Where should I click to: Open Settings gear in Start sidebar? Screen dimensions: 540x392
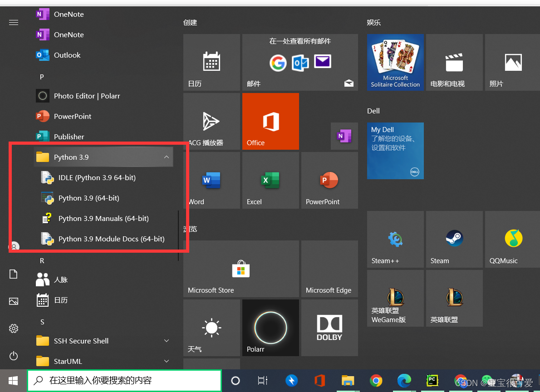point(14,328)
